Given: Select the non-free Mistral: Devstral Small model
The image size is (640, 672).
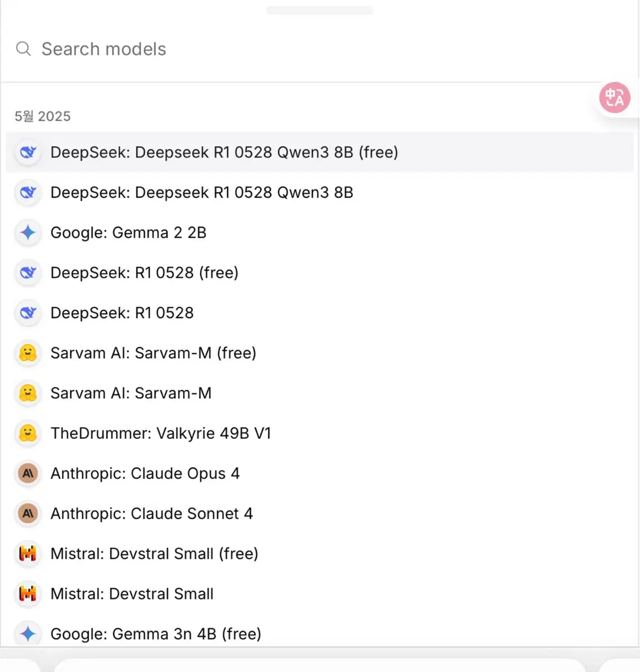Looking at the screenshot, I should [319, 594].
